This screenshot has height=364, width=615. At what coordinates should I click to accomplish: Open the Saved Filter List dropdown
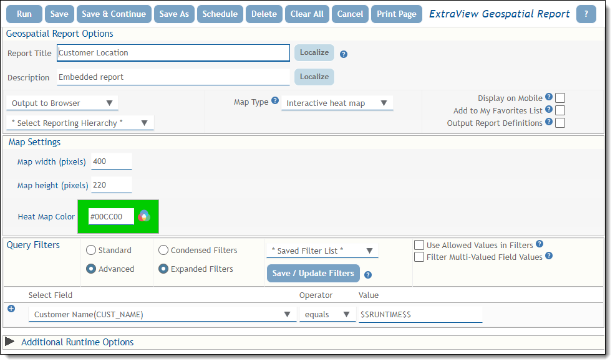(322, 251)
